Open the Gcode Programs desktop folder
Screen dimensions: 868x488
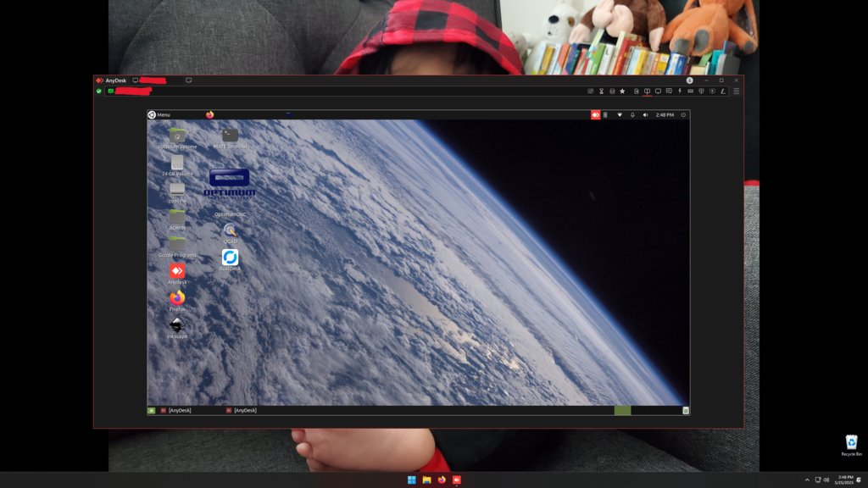pos(177,247)
